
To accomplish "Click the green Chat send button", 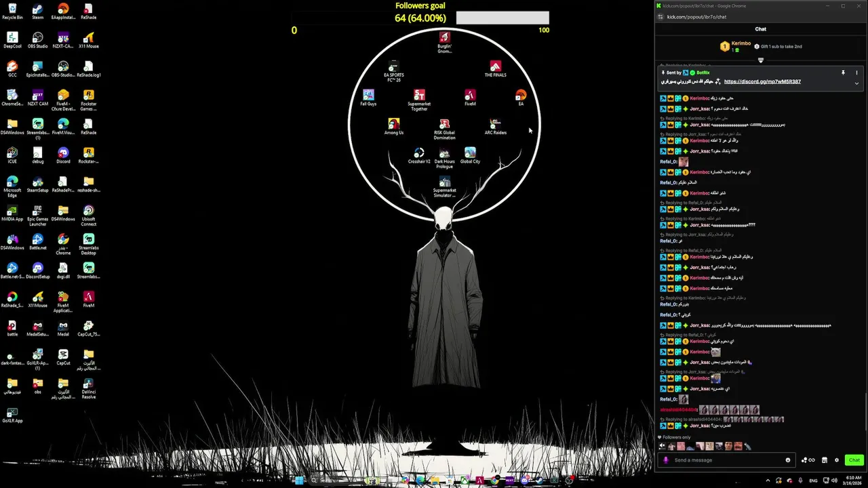I will (854, 460).
